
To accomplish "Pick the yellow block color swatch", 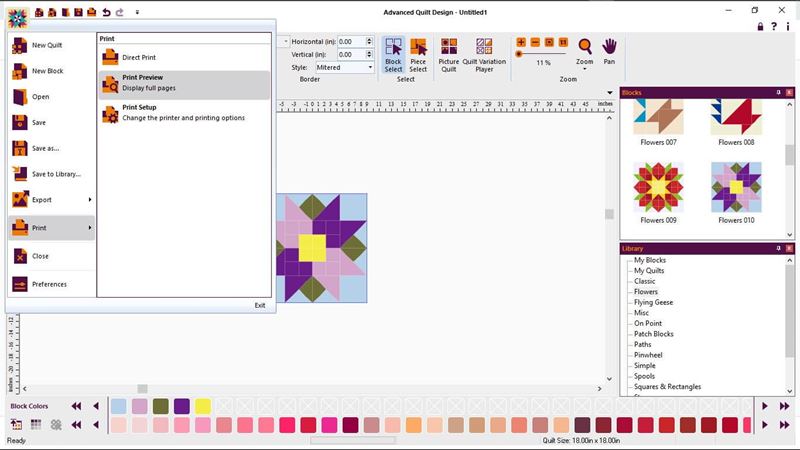I will click(x=203, y=406).
